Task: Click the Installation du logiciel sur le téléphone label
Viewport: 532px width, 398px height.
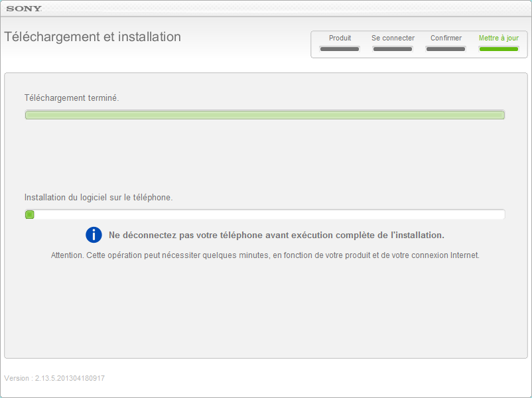Action: tap(98, 198)
